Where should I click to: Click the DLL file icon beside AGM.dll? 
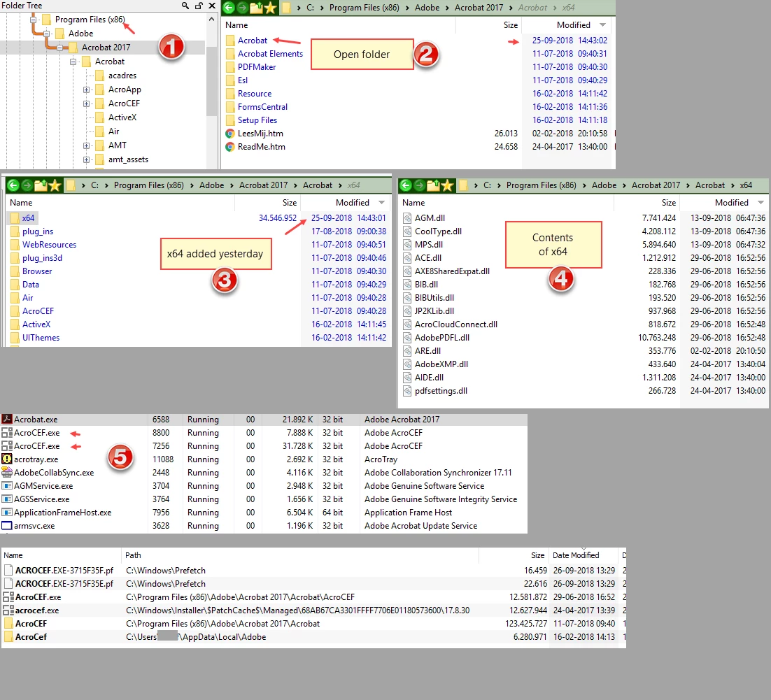[x=407, y=217]
